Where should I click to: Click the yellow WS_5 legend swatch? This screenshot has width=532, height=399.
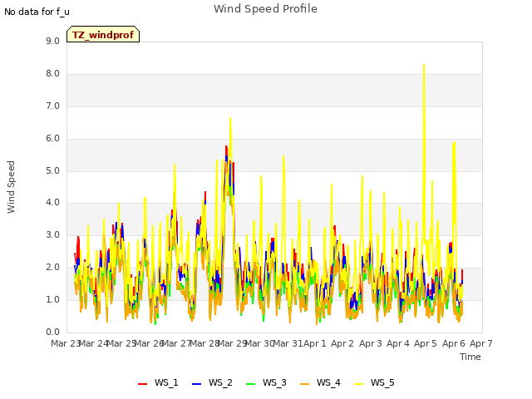359,384
